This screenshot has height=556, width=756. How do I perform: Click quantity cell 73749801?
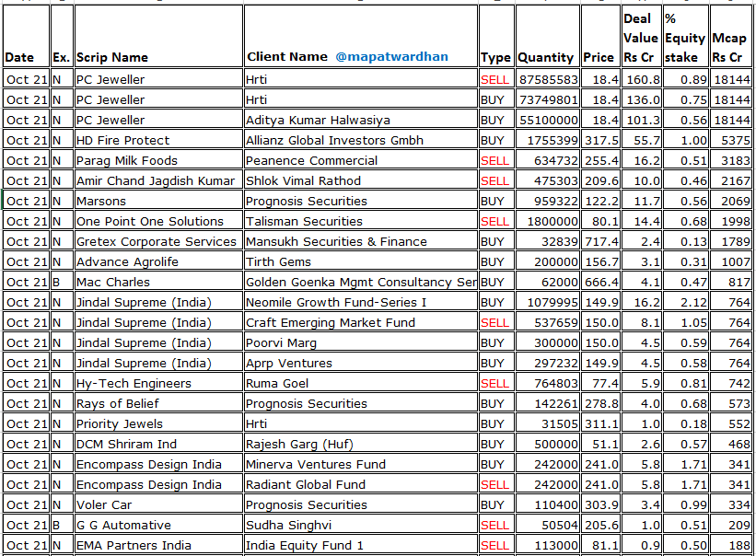[548, 99]
